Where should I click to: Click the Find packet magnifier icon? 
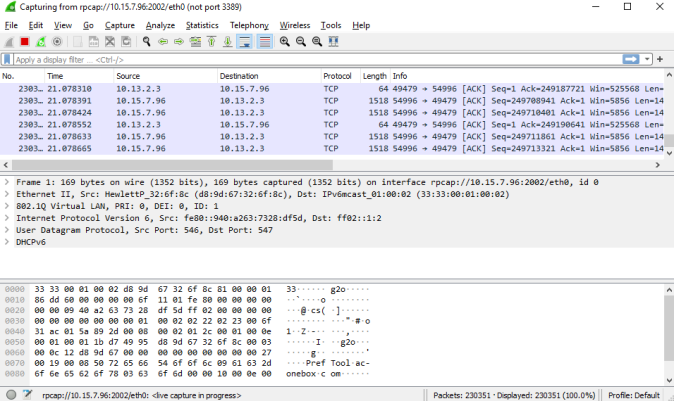[147, 42]
